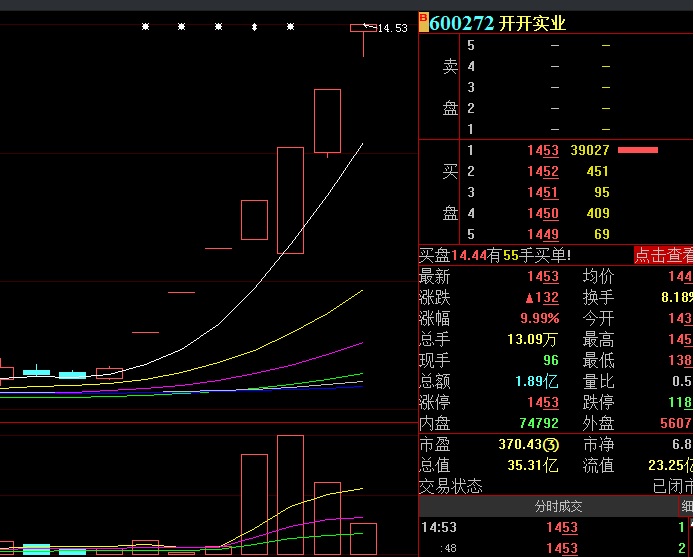Image resolution: width=695 pixels, height=557 pixels.
Task: Click the 14.53 high price marker arrow
Action: point(369,27)
